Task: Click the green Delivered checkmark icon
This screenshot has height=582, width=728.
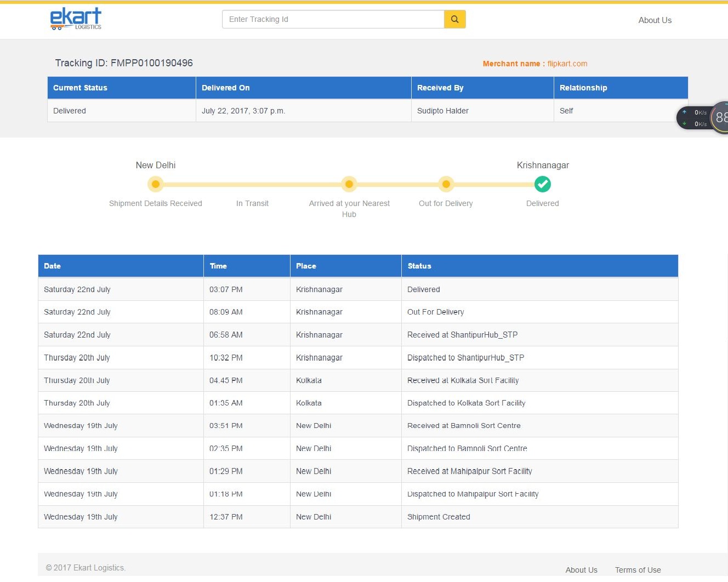Action: pyautogui.click(x=542, y=184)
